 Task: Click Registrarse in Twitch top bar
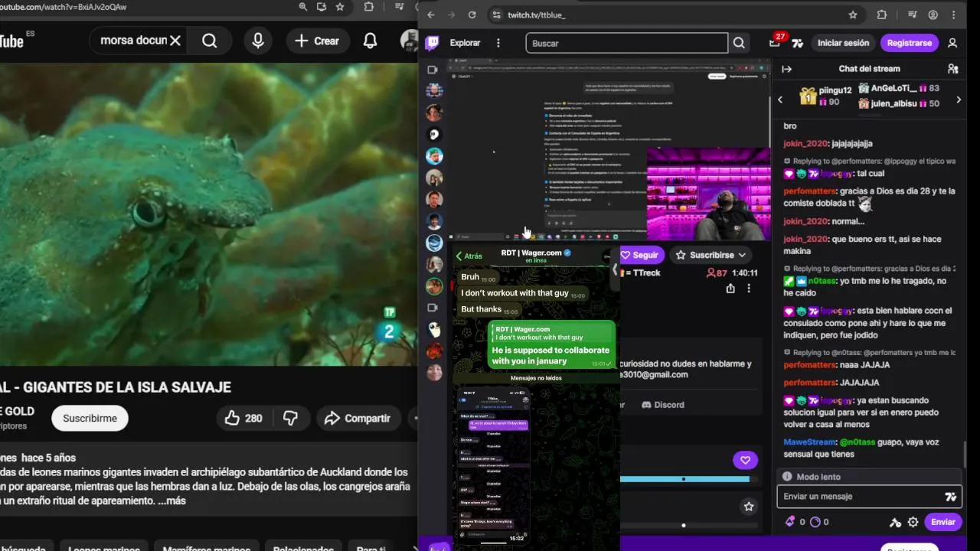(x=910, y=43)
